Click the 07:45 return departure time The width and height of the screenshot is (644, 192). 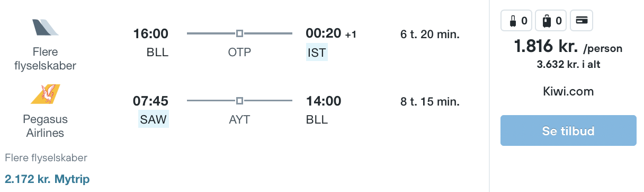(150, 101)
